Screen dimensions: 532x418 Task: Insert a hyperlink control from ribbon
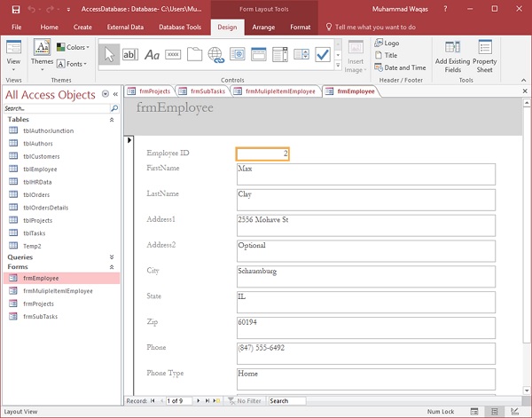point(215,55)
